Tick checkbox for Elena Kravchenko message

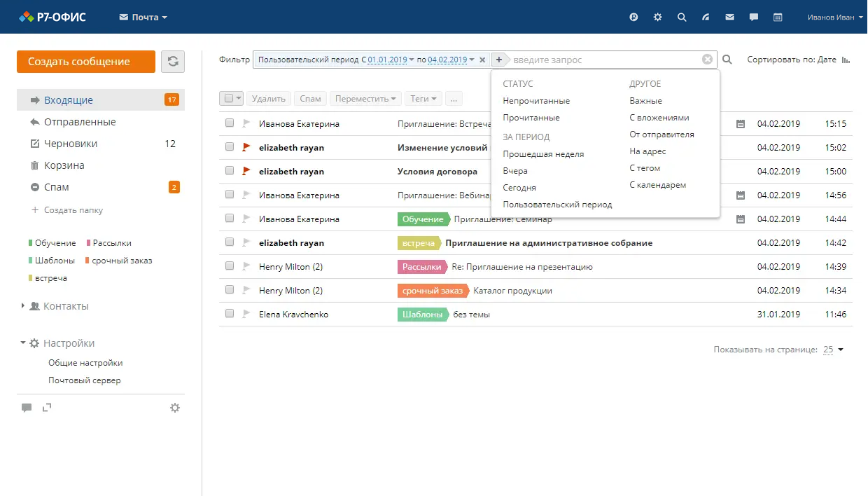click(x=230, y=314)
